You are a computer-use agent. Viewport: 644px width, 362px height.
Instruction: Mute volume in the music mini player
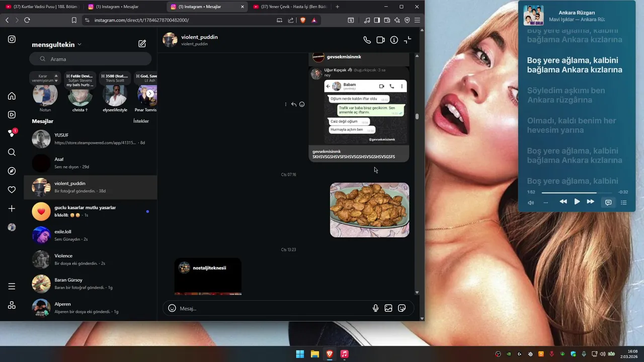click(531, 203)
